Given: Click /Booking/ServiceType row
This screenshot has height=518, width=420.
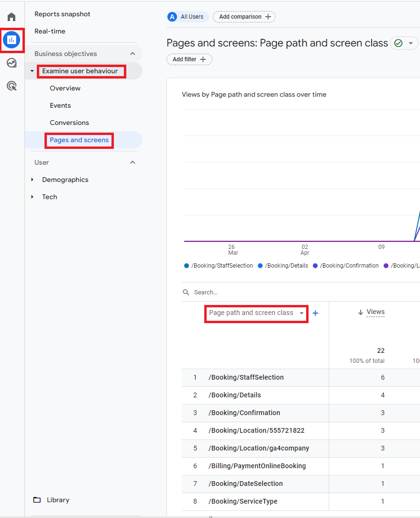Looking at the screenshot, I should point(301,501).
